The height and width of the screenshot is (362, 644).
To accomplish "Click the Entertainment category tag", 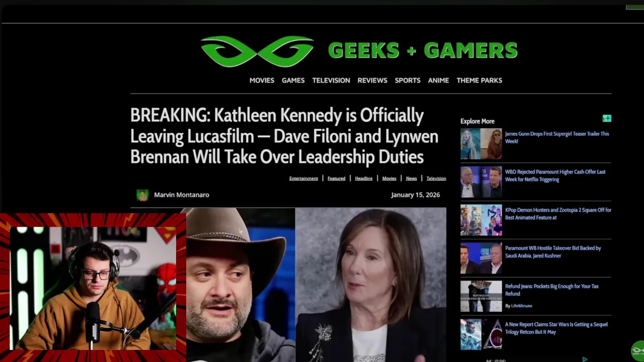I will tap(303, 178).
